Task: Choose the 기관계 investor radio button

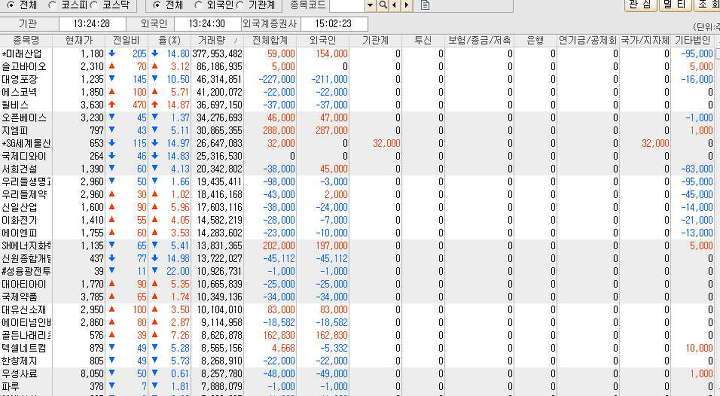Action: pos(240,5)
